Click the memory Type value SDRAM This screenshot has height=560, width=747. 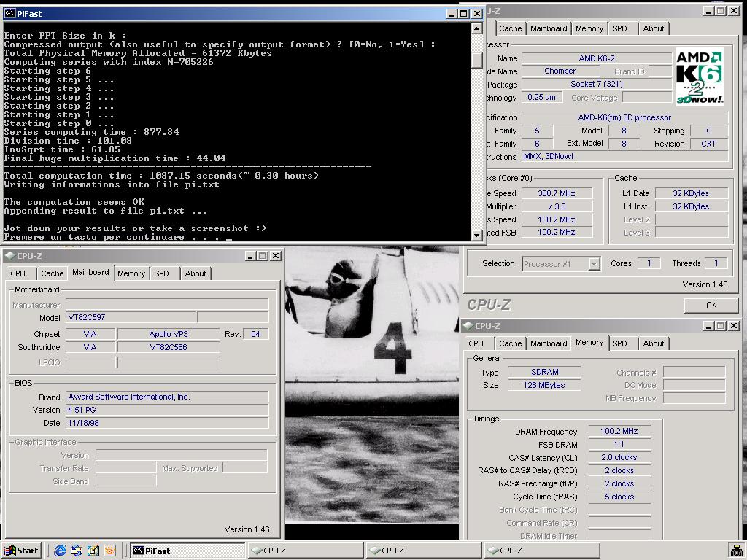[544, 372]
